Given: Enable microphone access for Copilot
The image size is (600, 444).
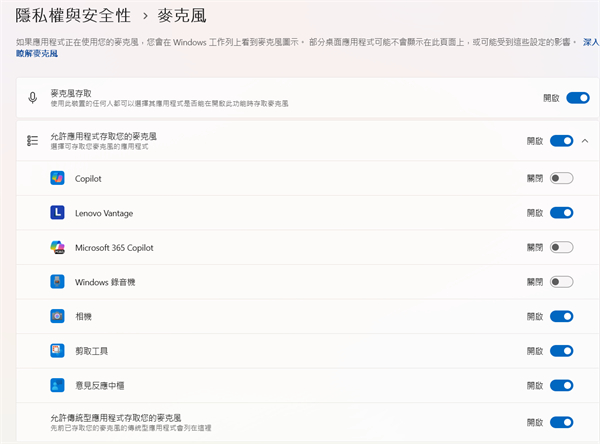Looking at the screenshot, I should (561, 178).
